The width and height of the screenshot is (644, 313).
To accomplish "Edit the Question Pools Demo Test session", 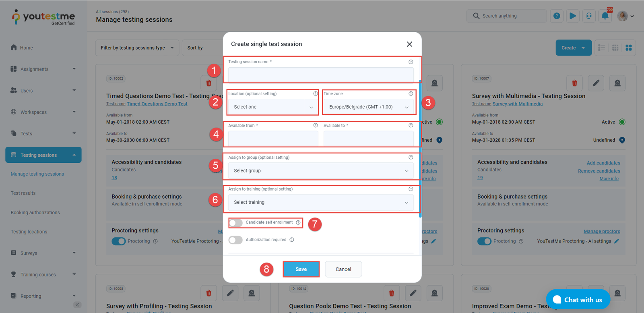I will point(413,293).
